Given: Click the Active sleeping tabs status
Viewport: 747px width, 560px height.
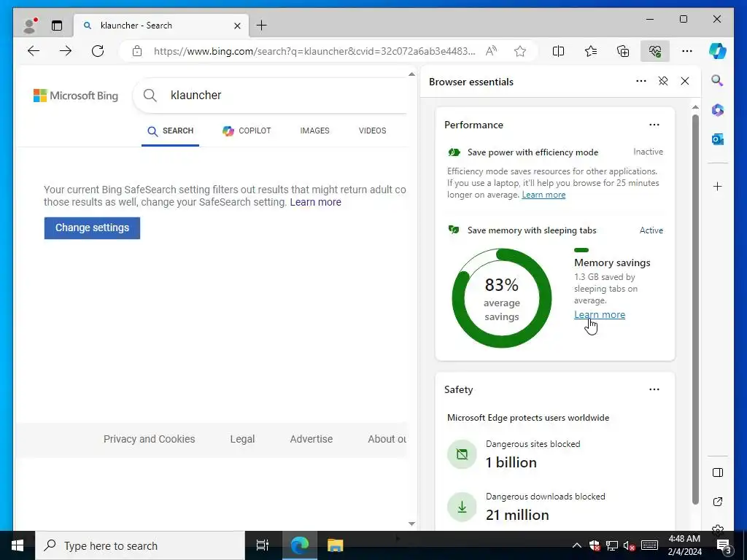Looking at the screenshot, I should point(651,230).
